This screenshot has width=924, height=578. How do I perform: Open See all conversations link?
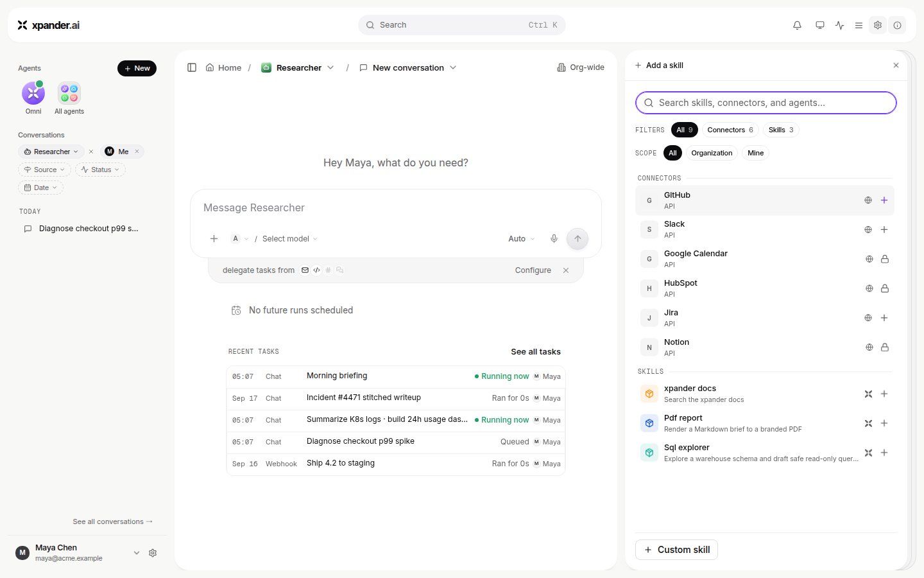pyautogui.click(x=112, y=521)
